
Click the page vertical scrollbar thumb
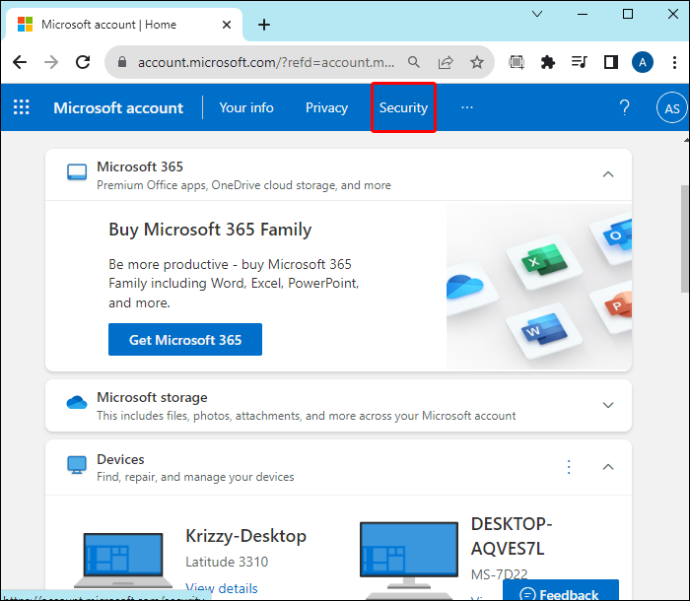(x=685, y=239)
